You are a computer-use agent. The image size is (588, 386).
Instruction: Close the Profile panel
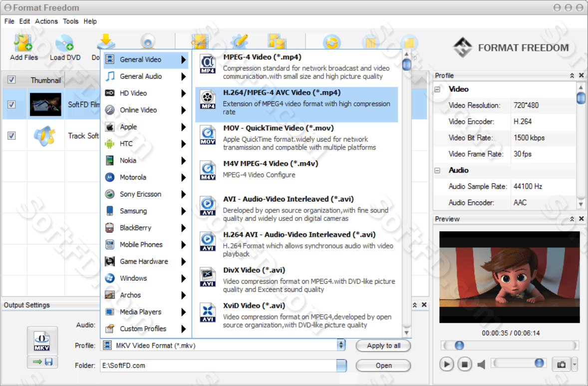click(581, 75)
